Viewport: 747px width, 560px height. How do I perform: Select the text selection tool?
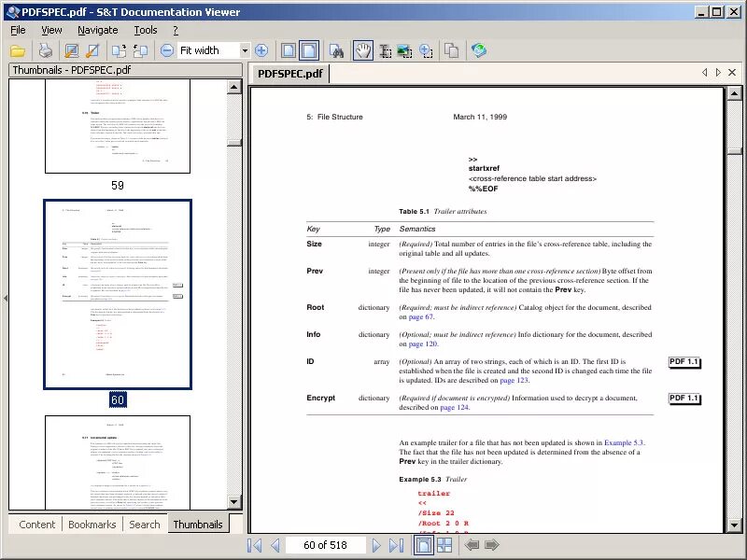385,50
